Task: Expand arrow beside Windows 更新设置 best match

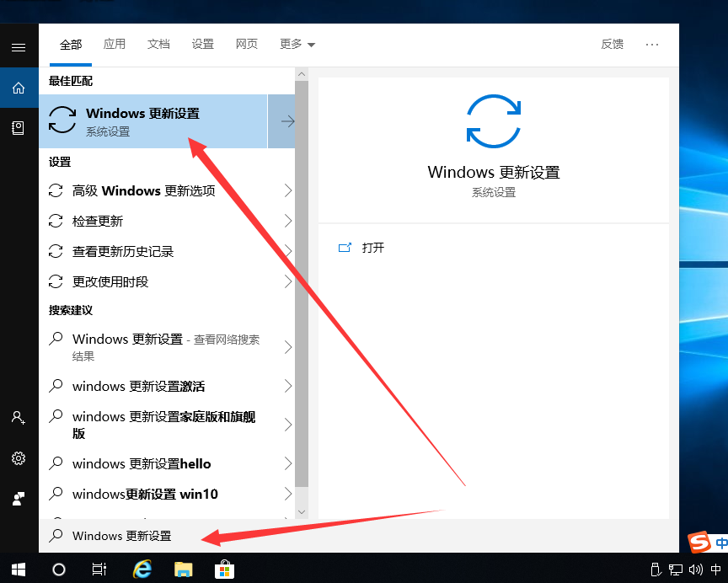Action: [281, 121]
